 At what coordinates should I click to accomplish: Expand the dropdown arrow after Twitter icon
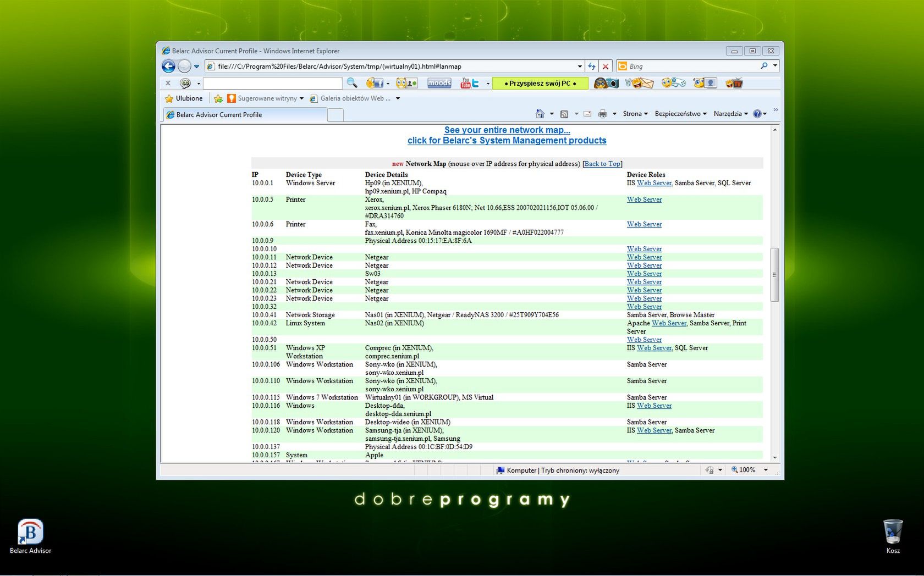[488, 84]
